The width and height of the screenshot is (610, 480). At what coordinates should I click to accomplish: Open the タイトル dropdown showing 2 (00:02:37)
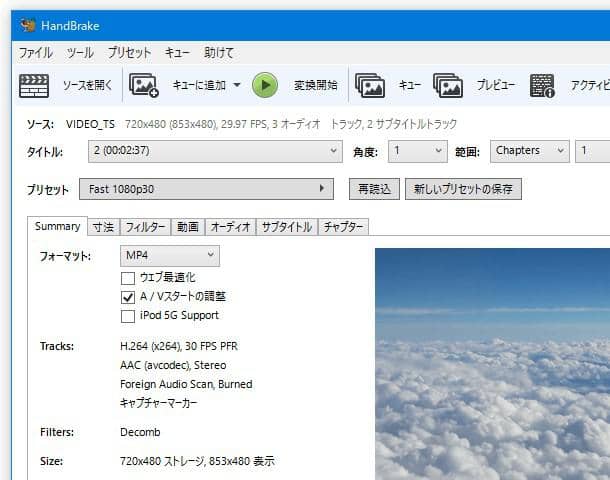215,151
